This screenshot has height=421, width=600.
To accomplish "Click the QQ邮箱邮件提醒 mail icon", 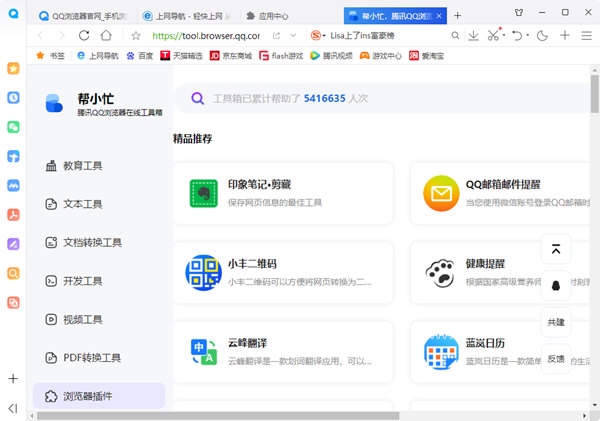I will 441,193.
